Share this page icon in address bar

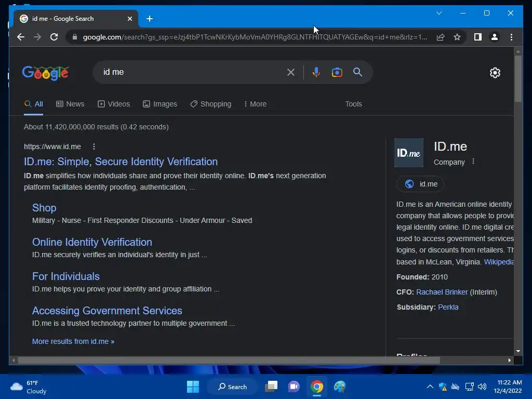pyautogui.click(x=441, y=37)
